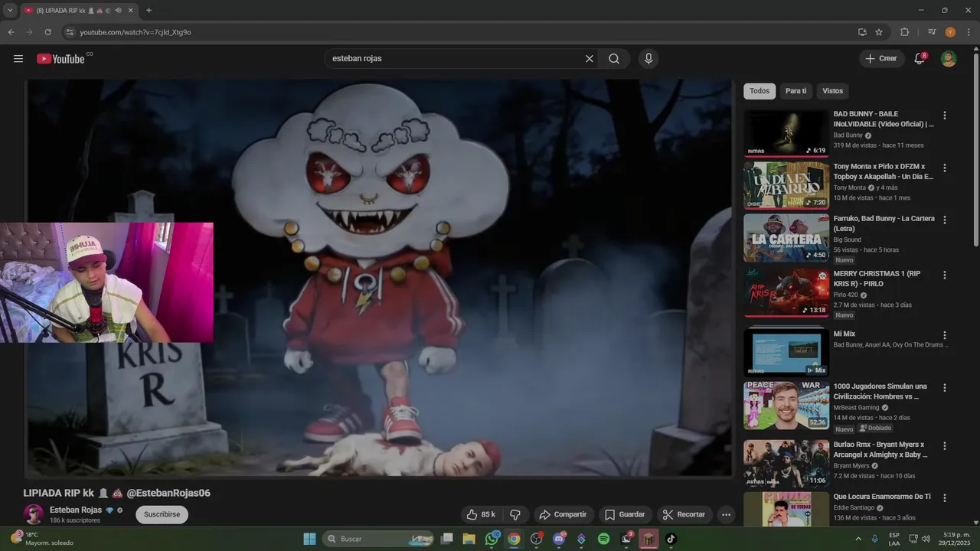Open the notifications bell
The image size is (980, 551).
(x=920, y=59)
